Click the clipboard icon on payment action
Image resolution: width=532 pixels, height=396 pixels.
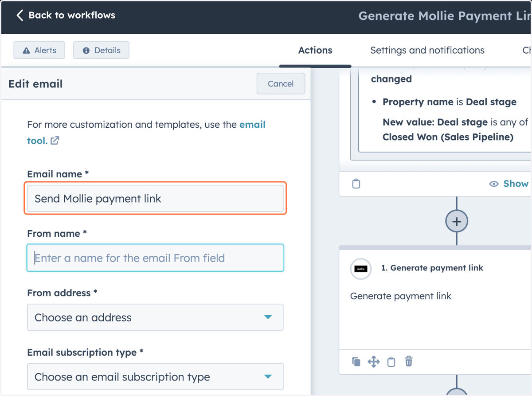click(x=391, y=362)
